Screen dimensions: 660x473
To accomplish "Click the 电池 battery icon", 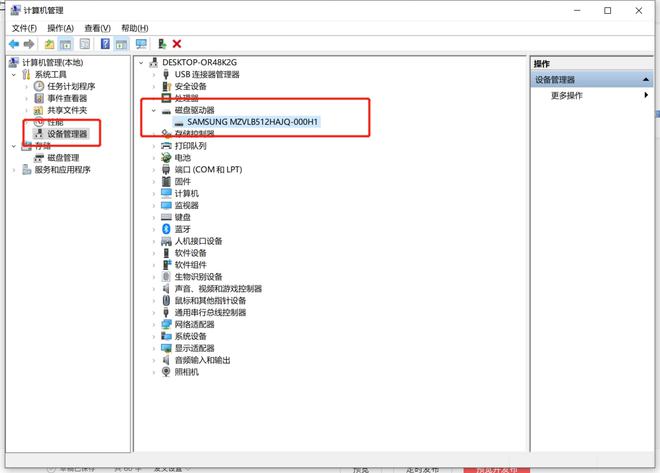I will point(166,158).
